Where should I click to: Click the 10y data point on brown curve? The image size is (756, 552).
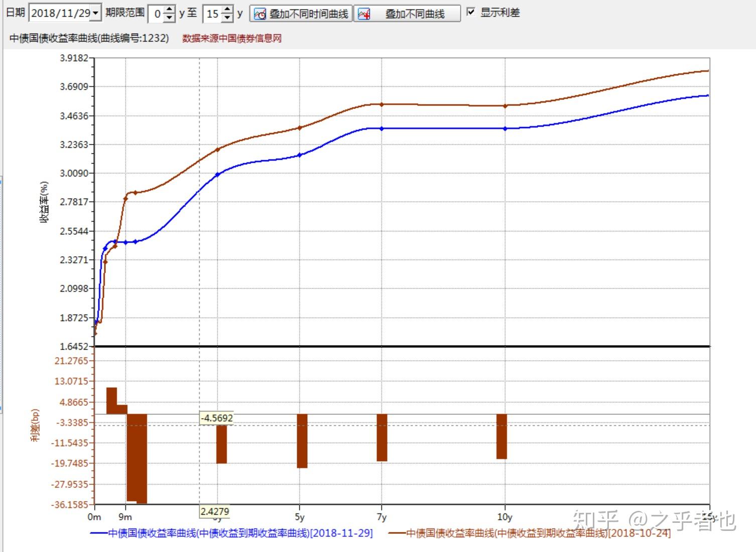(505, 106)
